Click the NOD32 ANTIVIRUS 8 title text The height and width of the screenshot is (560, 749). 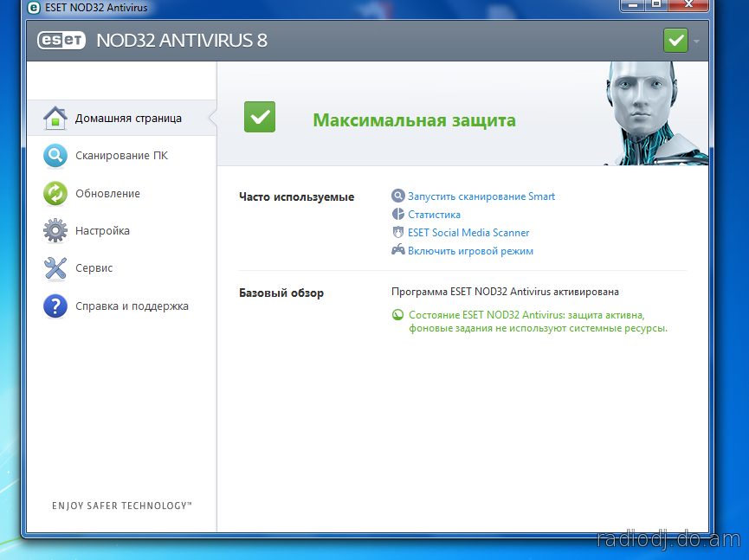pos(182,40)
